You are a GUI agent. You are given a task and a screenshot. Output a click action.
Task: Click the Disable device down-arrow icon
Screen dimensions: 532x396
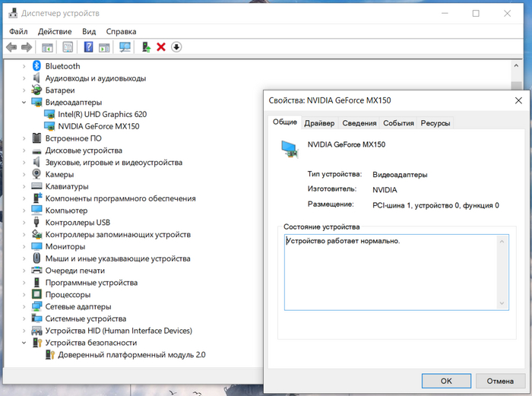(176, 47)
